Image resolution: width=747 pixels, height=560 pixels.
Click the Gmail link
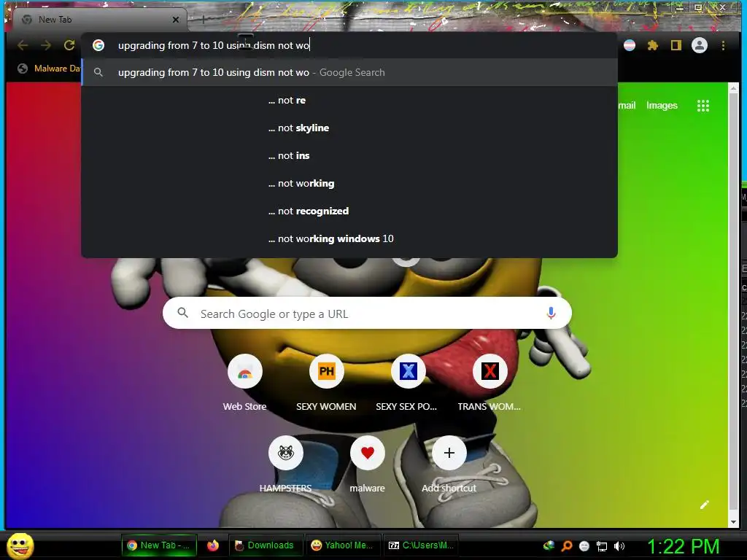point(627,106)
